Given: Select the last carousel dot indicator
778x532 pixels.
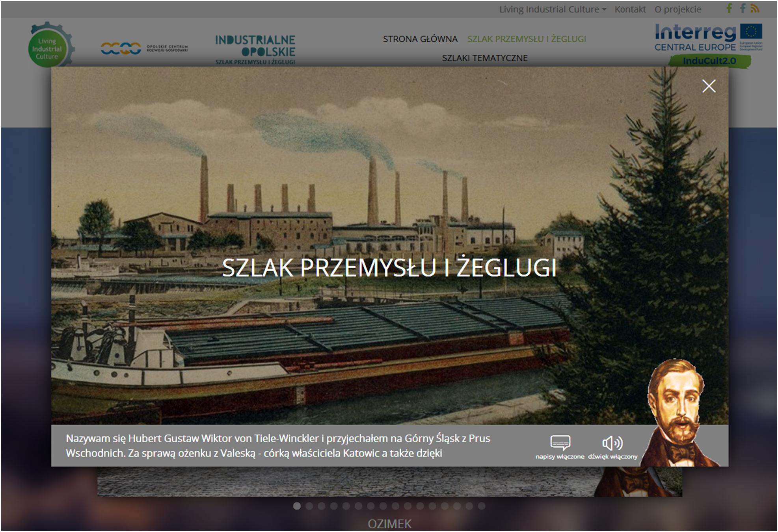Looking at the screenshot, I should click(x=482, y=506).
